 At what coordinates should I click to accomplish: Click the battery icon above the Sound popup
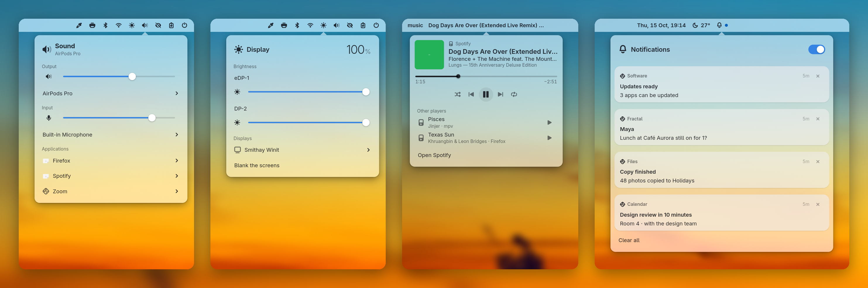pyautogui.click(x=171, y=25)
